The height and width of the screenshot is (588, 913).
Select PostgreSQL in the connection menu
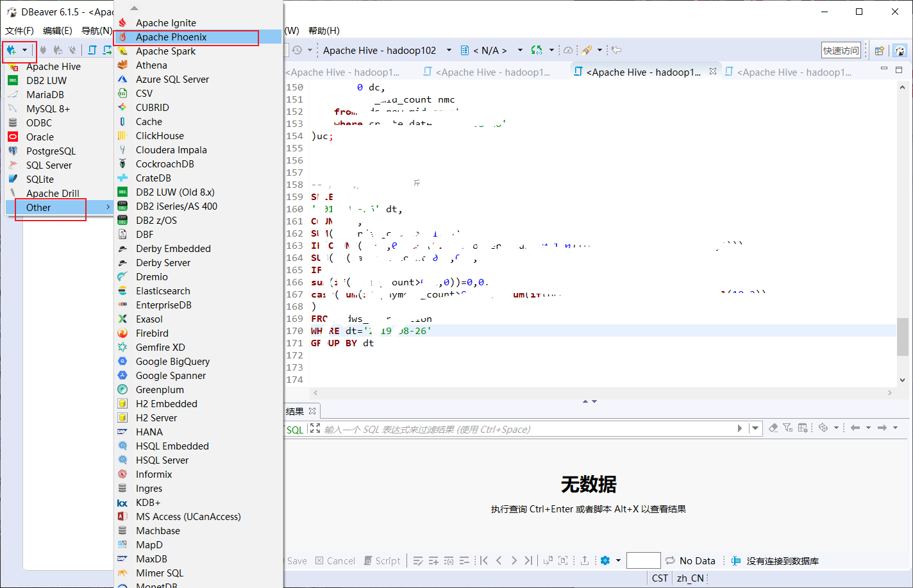(x=59, y=151)
